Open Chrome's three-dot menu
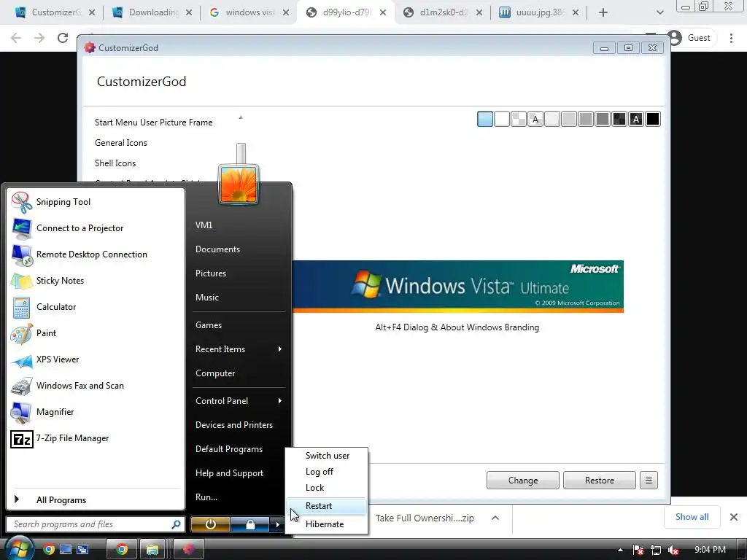 [x=731, y=38]
